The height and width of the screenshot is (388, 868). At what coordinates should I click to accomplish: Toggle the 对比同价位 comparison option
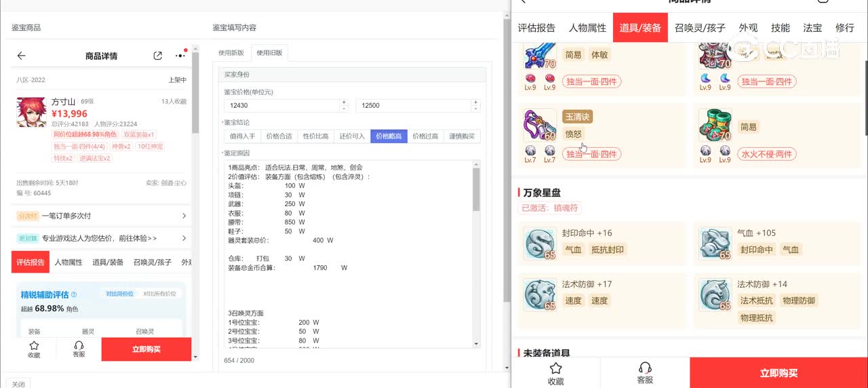coord(119,294)
